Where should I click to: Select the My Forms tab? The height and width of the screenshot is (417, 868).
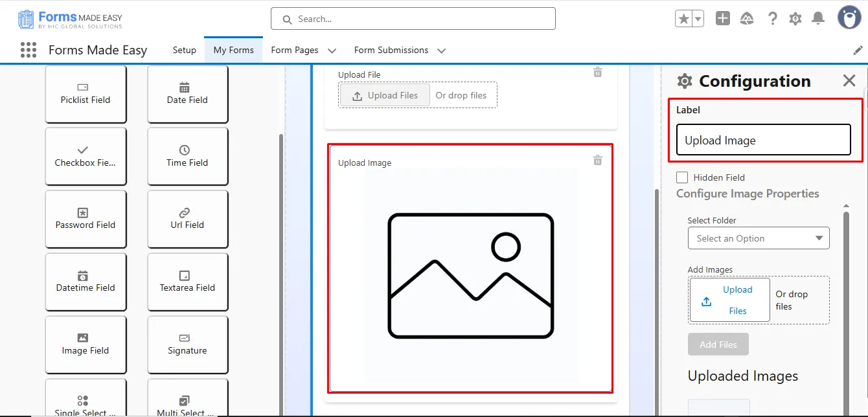coord(233,50)
